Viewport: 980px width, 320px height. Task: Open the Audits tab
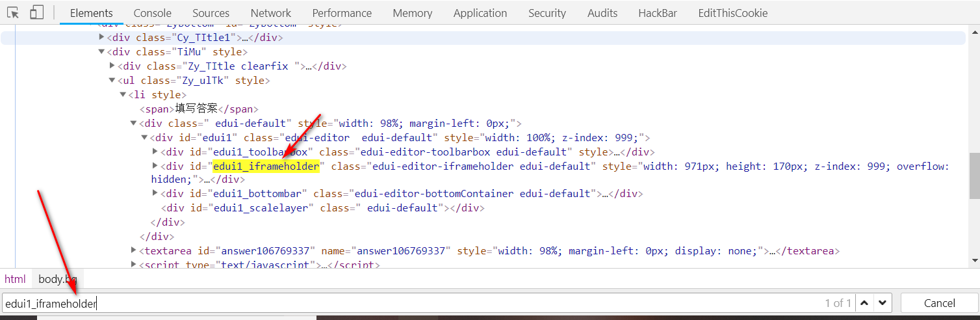click(602, 13)
